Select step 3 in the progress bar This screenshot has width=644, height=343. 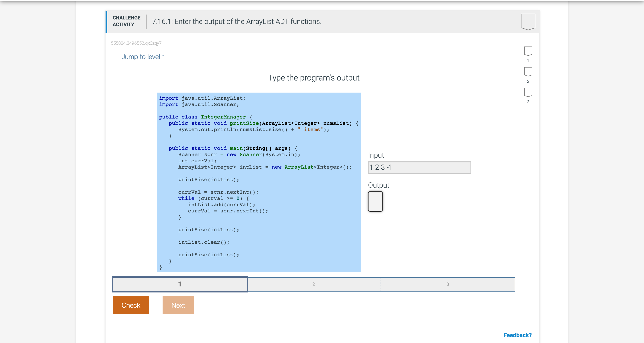click(x=447, y=284)
